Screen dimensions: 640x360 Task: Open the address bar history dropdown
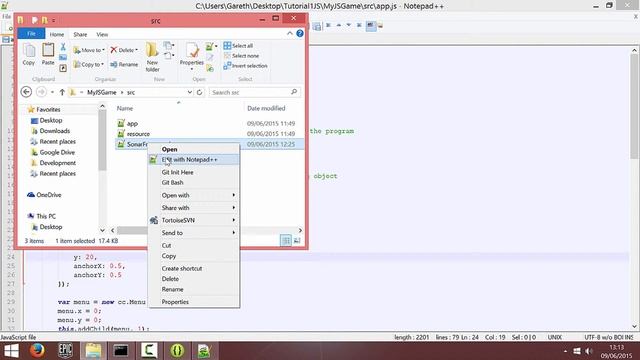coord(190,92)
